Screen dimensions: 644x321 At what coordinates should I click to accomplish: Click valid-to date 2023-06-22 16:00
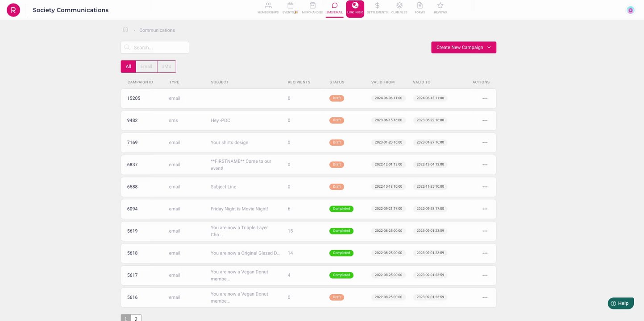pyautogui.click(x=430, y=120)
